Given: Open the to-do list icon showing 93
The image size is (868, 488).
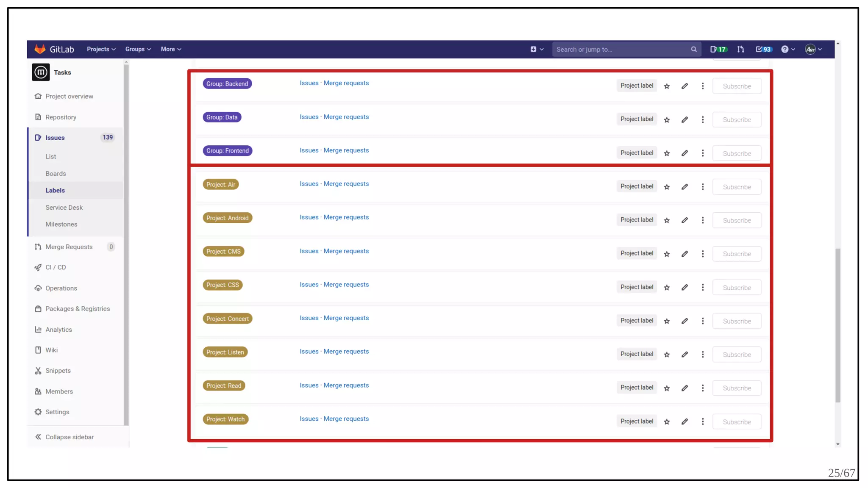Looking at the screenshot, I should (763, 49).
